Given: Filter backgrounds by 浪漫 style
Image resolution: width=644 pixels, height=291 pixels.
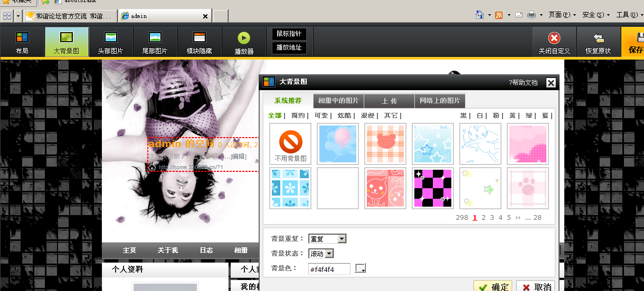Looking at the screenshot, I should [368, 115].
